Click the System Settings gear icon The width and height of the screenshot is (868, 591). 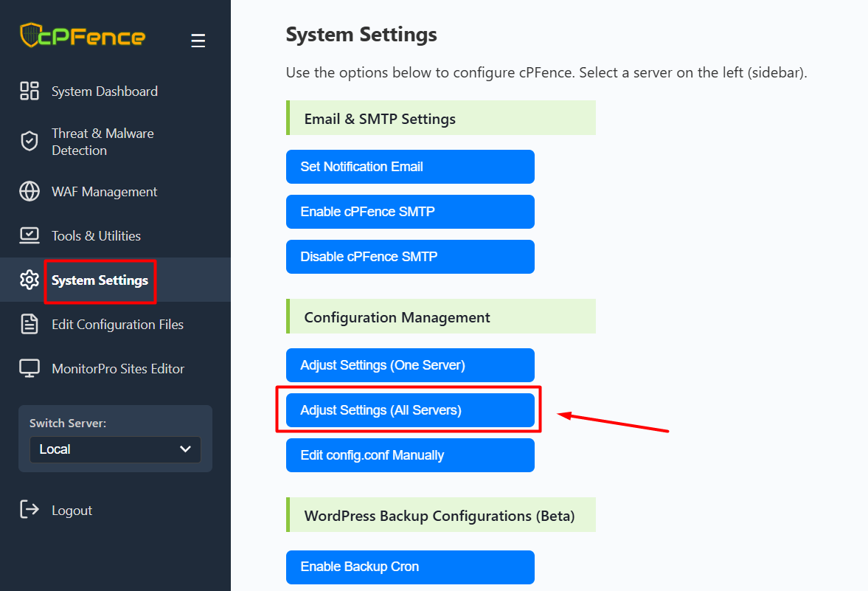[x=29, y=280]
